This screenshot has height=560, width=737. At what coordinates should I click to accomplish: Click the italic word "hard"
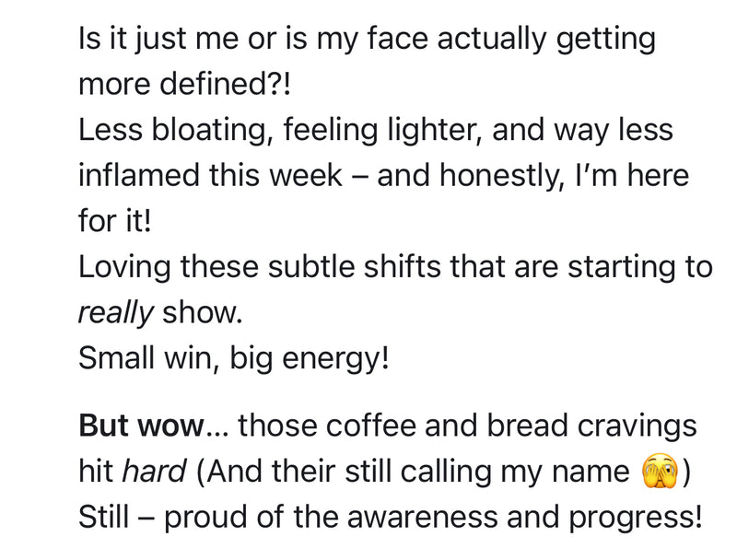point(155,472)
